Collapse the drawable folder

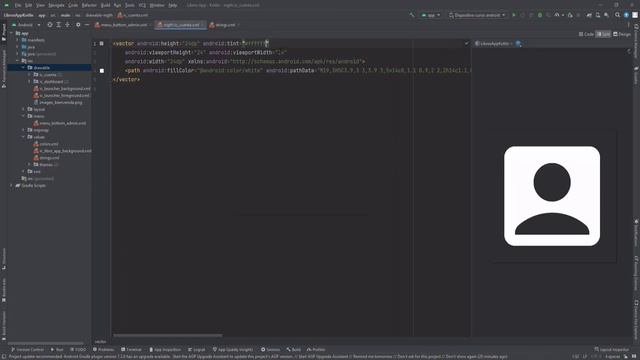[x=24, y=68]
